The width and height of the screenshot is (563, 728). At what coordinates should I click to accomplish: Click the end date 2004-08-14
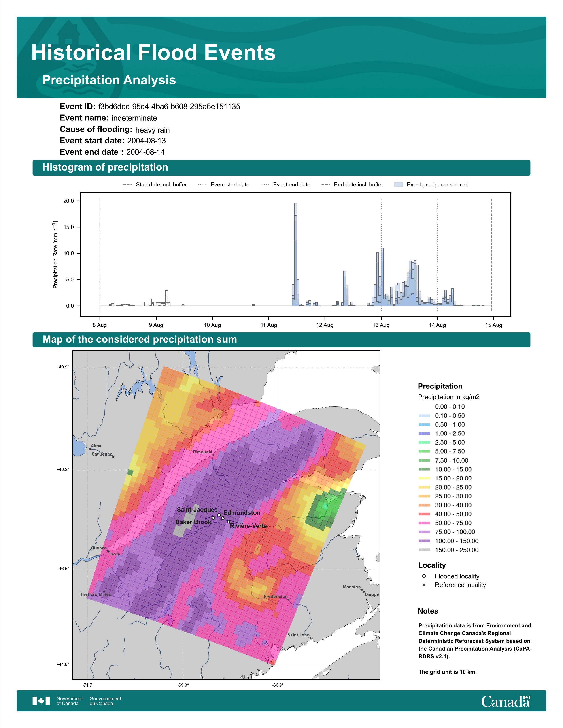tap(145, 152)
